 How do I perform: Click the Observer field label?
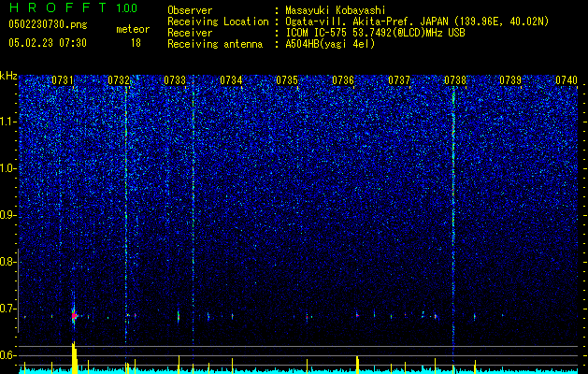click(190, 10)
